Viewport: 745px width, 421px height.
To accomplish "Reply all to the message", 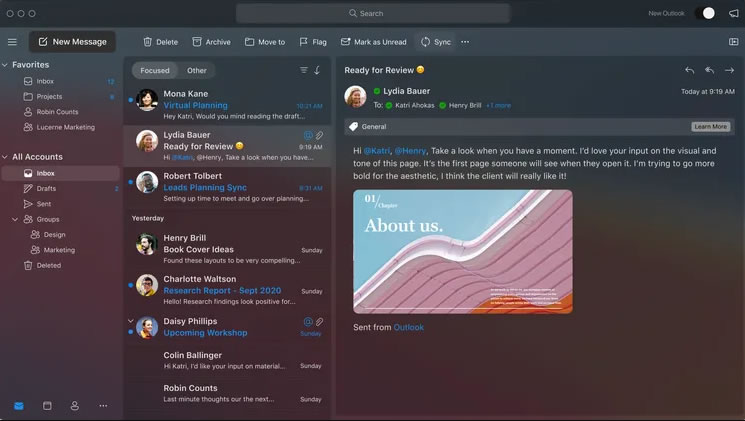I will pos(709,70).
